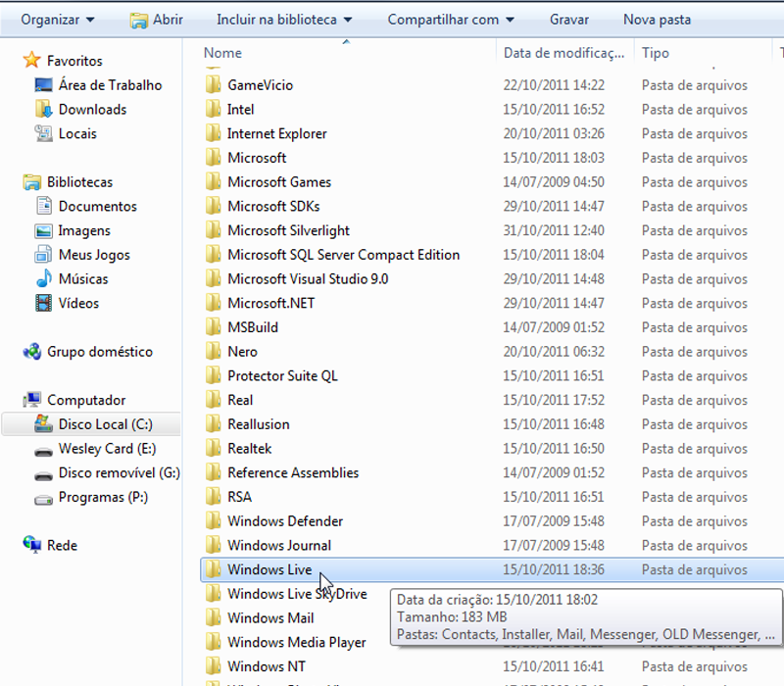Click the Imagens library icon

click(x=43, y=231)
